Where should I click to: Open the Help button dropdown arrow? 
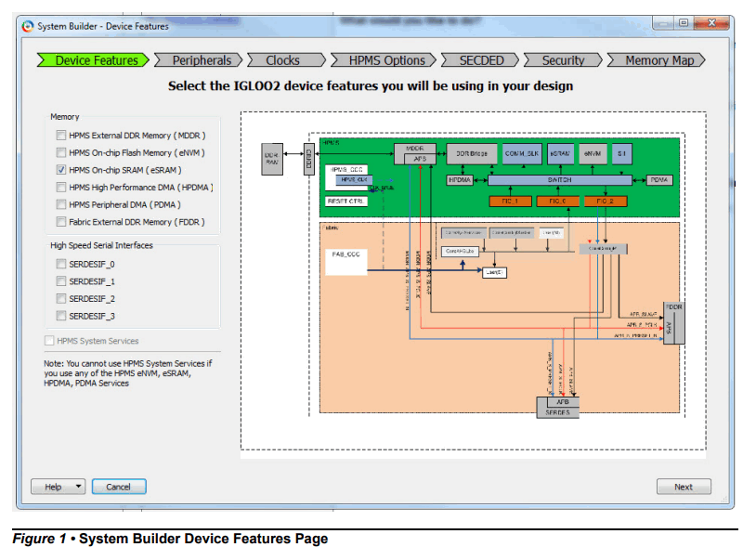pos(79,487)
